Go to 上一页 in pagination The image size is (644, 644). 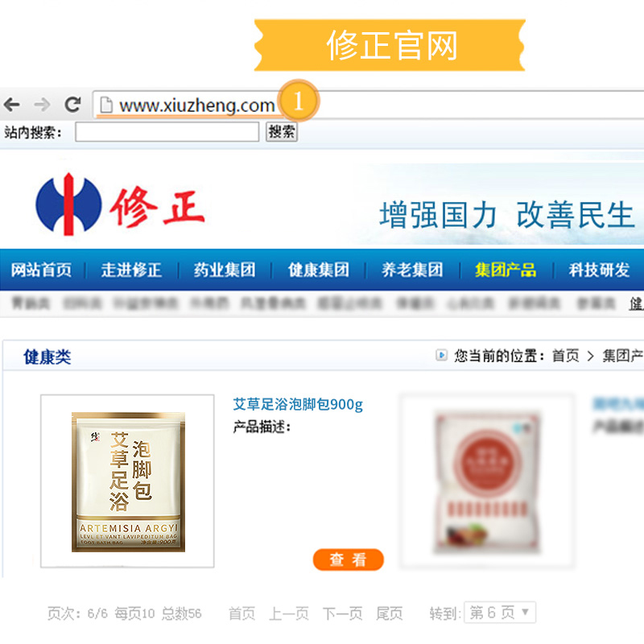[x=288, y=613]
